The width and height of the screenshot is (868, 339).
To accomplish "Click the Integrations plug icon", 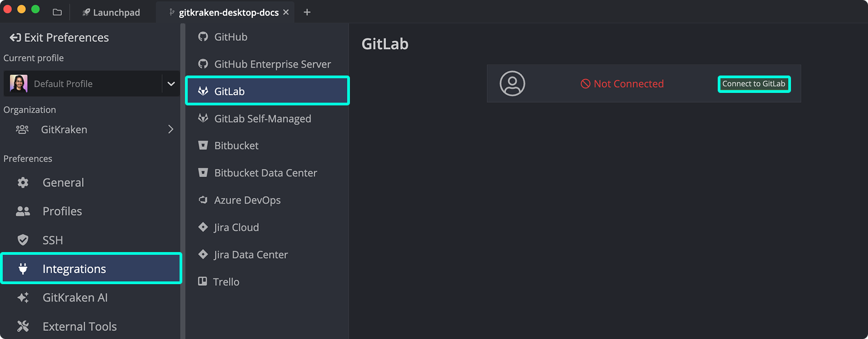I will point(23,268).
